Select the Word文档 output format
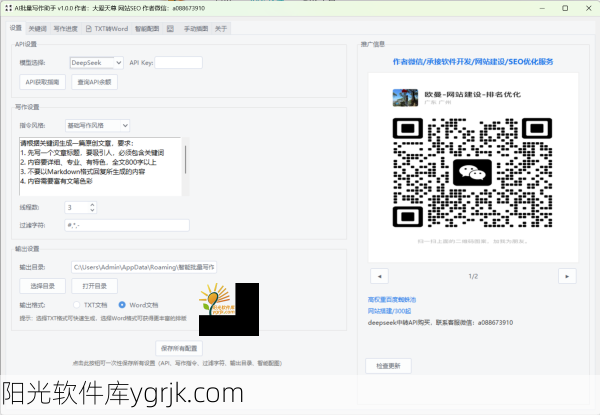The height and width of the screenshot is (415, 600). pyautogui.click(x=139, y=305)
